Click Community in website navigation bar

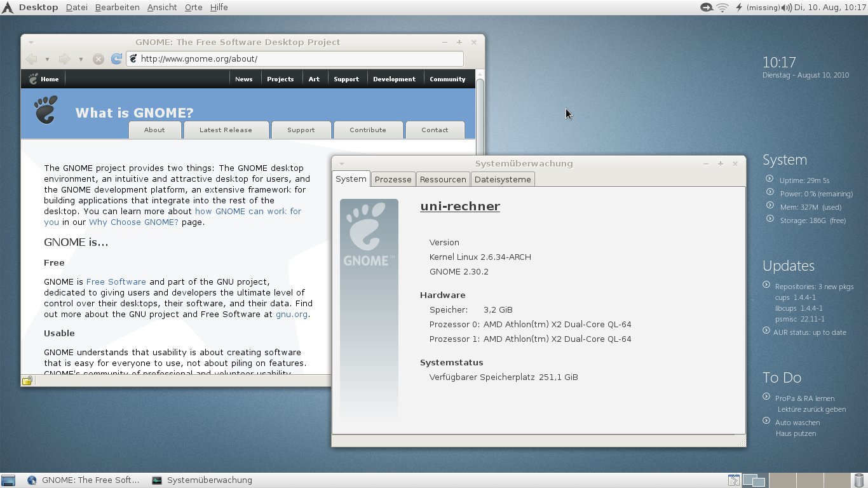[x=447, y=79]
